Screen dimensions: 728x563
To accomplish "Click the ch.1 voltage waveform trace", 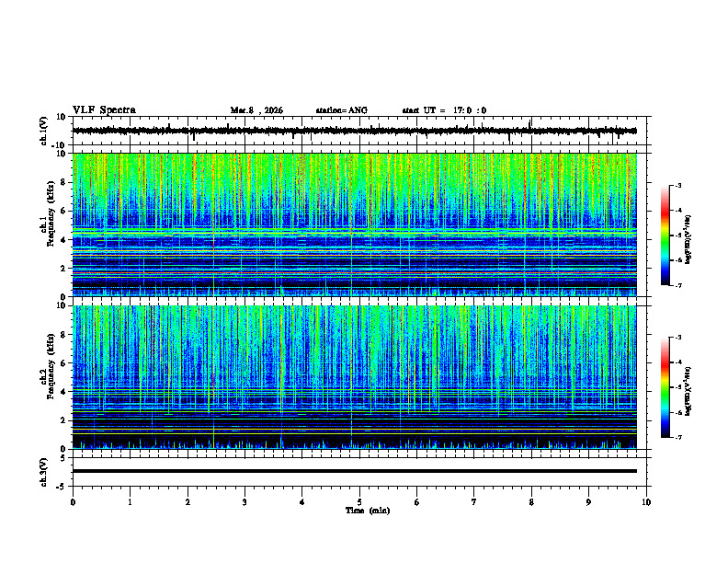I will pos(354,131).
